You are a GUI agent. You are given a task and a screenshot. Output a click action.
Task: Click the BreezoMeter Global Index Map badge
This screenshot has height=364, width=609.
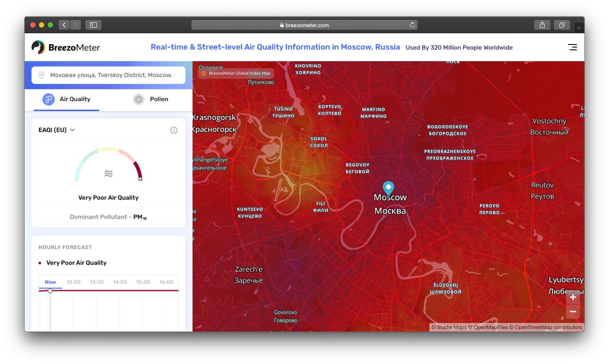point(236,73)
